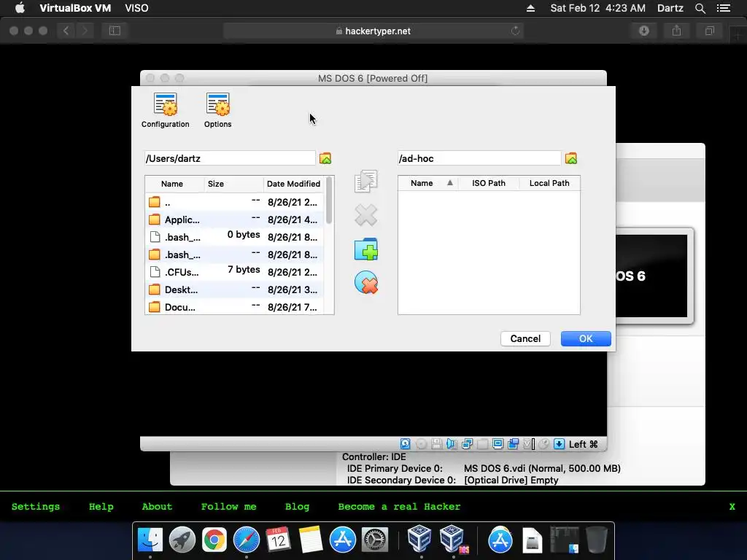The image size is (747, 560).
Task: Click floppy disk icon in VM status bar
Action: pyautogui.click(x=436, y=444)
